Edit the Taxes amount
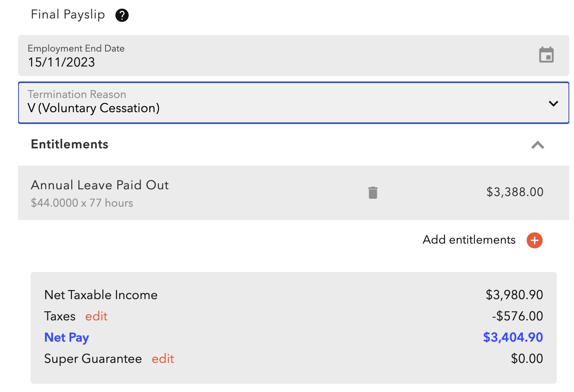Image resolution: width=574 pixels, height=392 pixels. [x=96, y=316]
